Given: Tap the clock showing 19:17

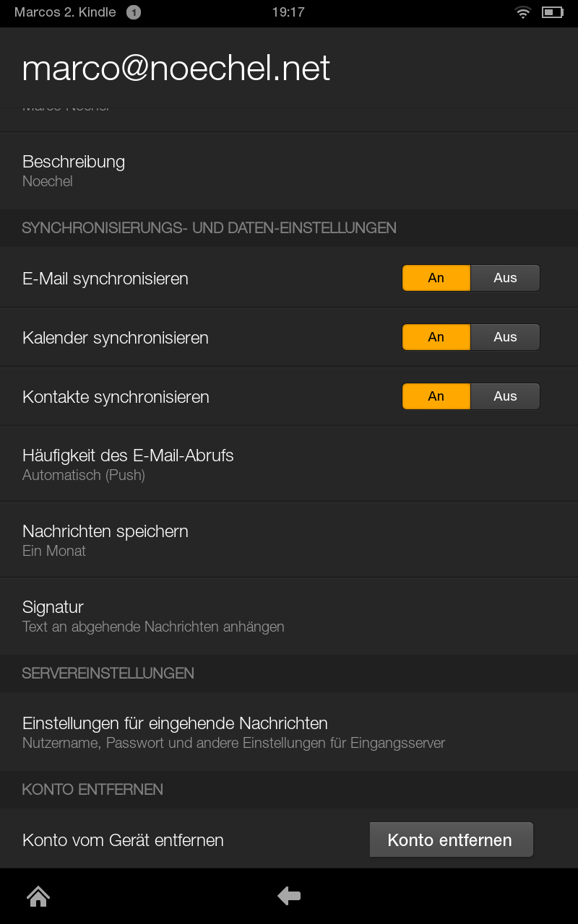Looking at the screenshot, I should coord(288,12).
